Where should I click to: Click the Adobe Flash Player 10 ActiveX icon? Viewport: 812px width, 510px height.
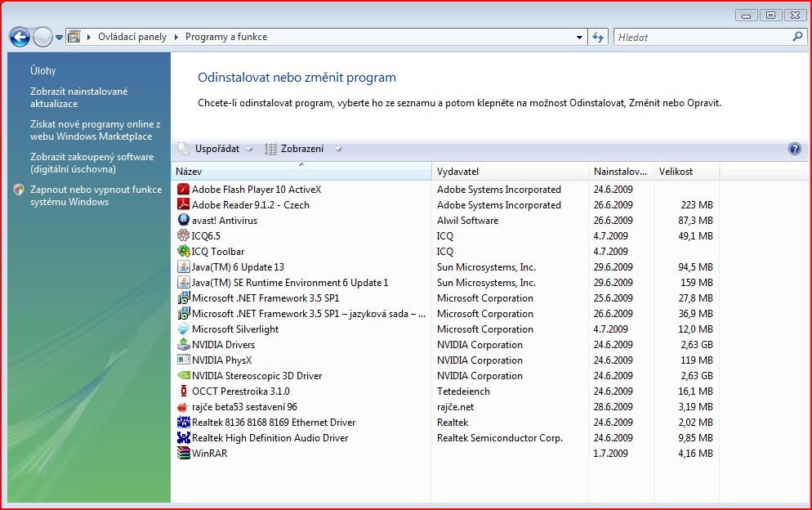[x=184, y=190]
